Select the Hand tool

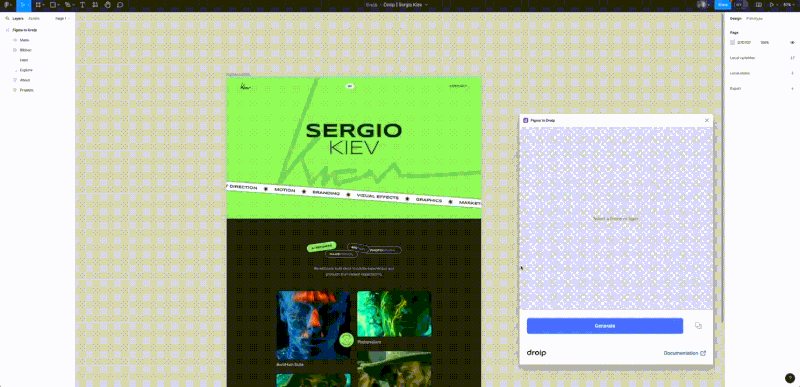coord(108,5)
